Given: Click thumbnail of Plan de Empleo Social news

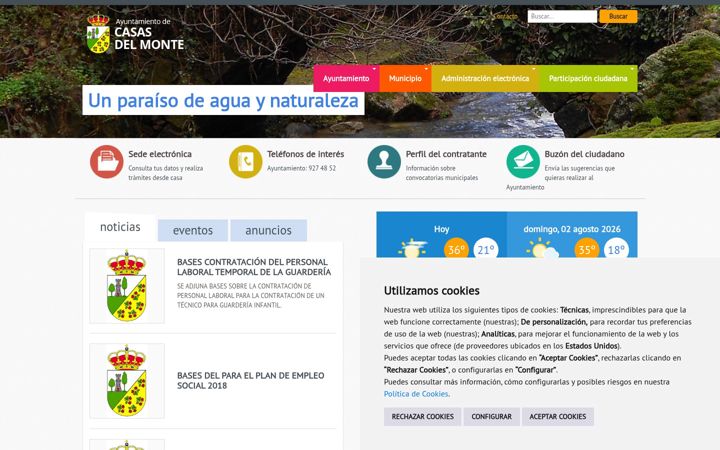Looking at the screenshot, I should point(127,381).
